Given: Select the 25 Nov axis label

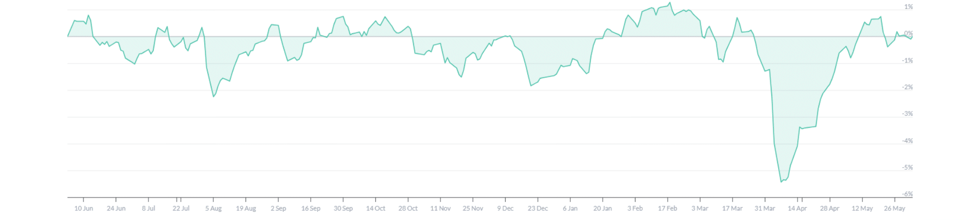Looking at the screenshot, I should pos(473,208).
